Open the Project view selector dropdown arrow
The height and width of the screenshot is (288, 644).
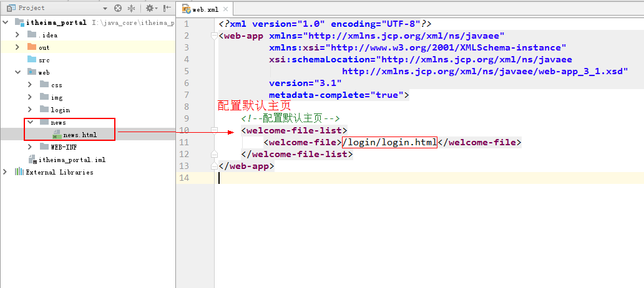pos(105,8)
